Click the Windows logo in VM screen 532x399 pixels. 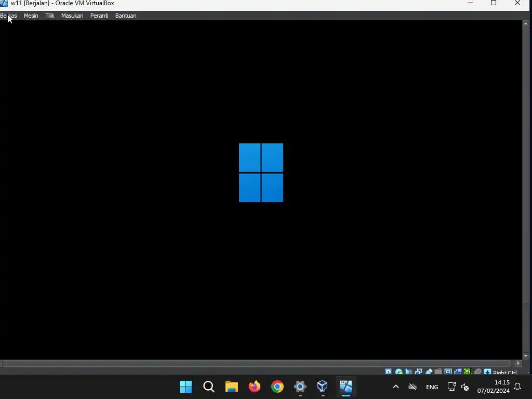(x=261, y=172)
